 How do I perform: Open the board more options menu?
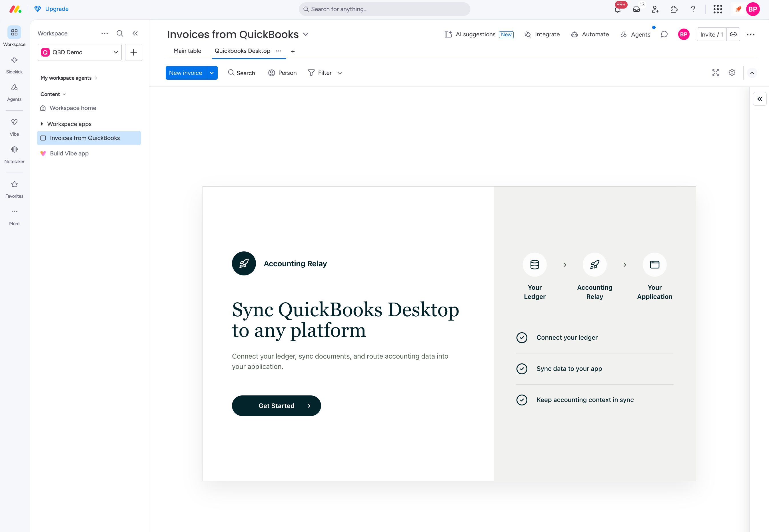(750, 34)
